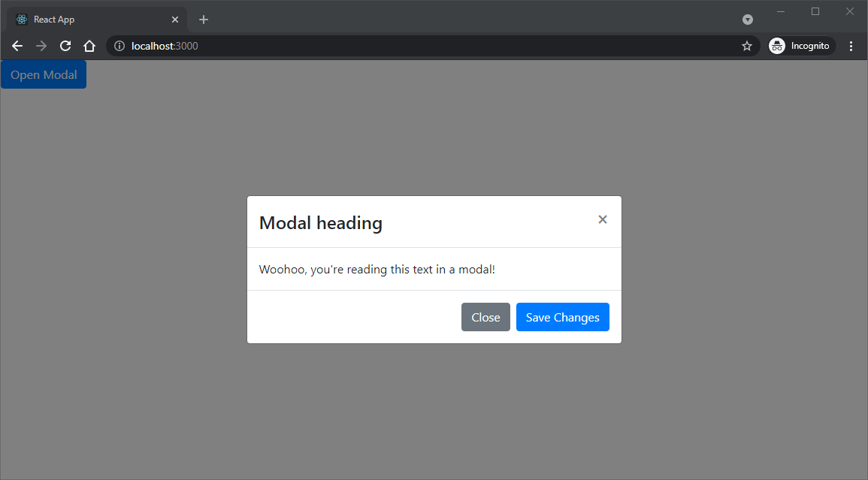Click the 'Woohoo, you're reading this text' body
The height and width of the screenshot is (480, 868).
[377, 270]
